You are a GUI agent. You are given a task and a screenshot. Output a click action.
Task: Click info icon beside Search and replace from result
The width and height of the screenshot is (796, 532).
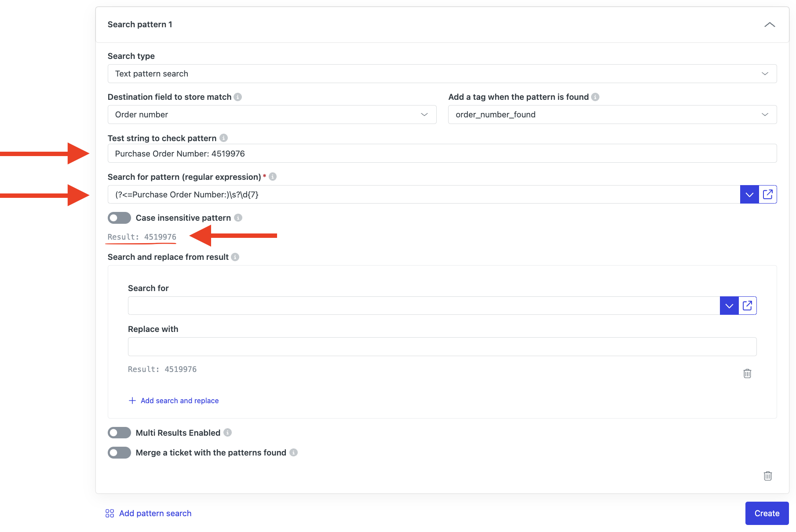pyautogui.click(x=235, y=257)
